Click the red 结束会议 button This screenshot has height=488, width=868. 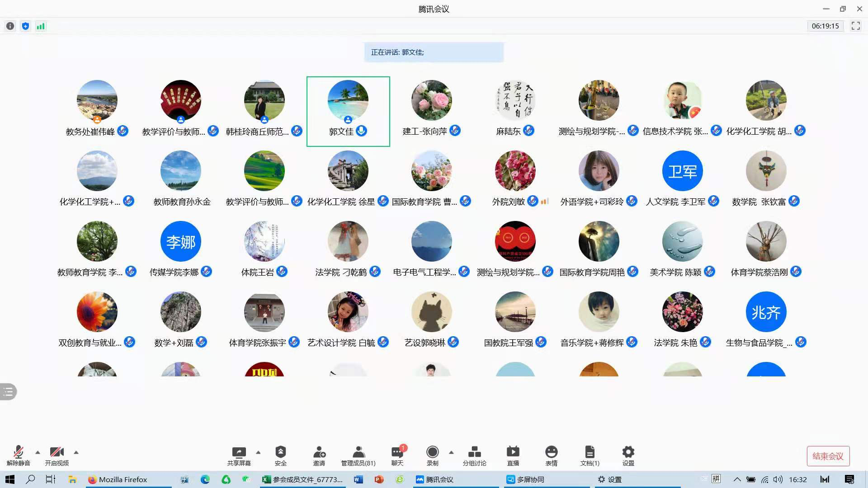point(828,456)
